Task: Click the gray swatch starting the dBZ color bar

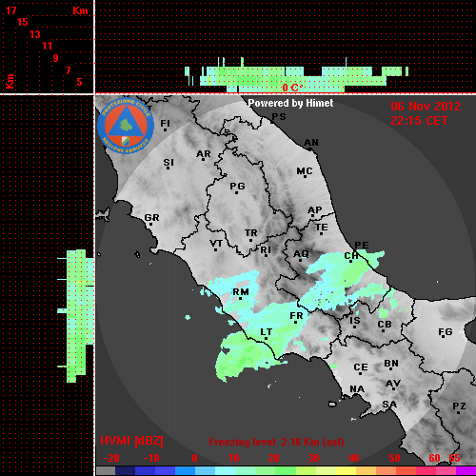Action: tap(106, 471)
